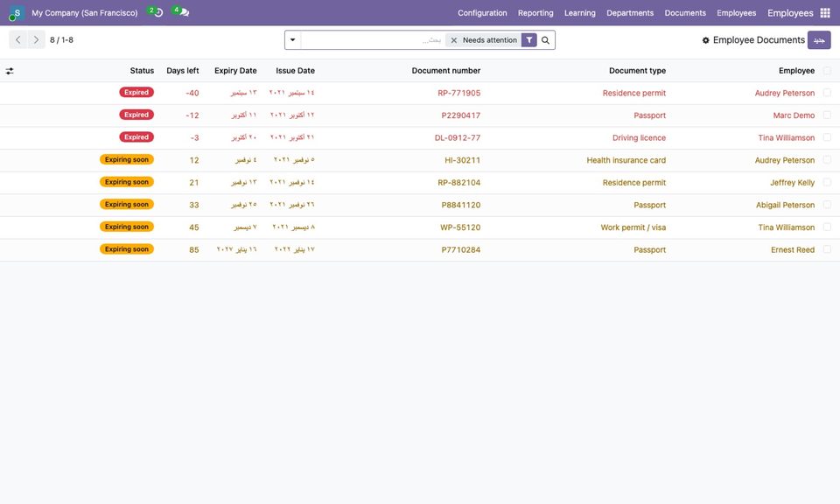840x504 pixels.
Task: Click days left value 85
Action: pyautogui.click(x=194, y=250)
